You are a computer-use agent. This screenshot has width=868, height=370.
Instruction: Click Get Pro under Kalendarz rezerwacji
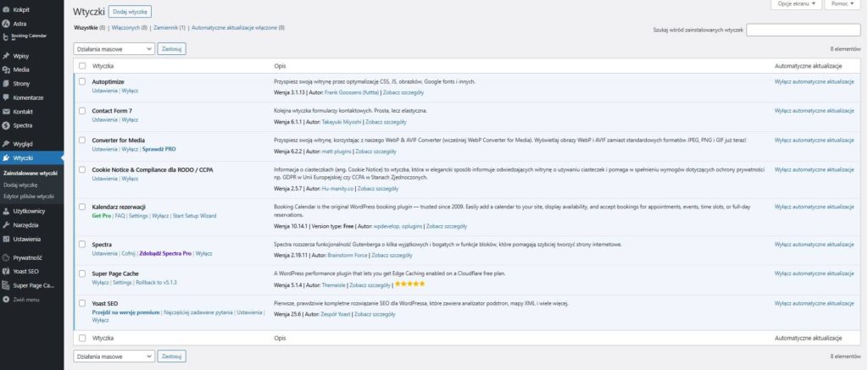[102, 216]
